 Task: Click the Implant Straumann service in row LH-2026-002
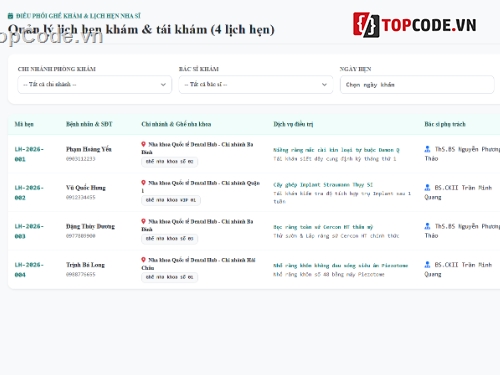[x=323, y=185]
